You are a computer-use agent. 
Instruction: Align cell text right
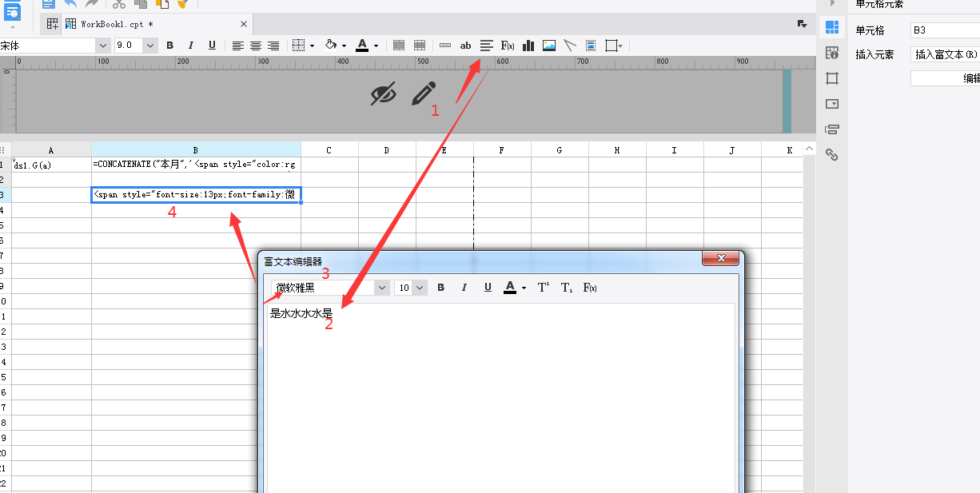click(273, 46)
